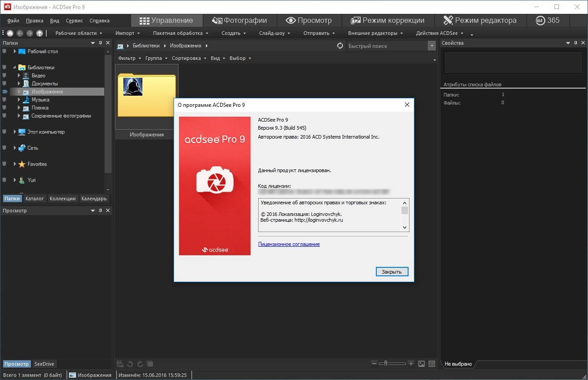Expand the Видео tree node
The height and width of the screenshot is (380, 588).
[x=19, y=76]
